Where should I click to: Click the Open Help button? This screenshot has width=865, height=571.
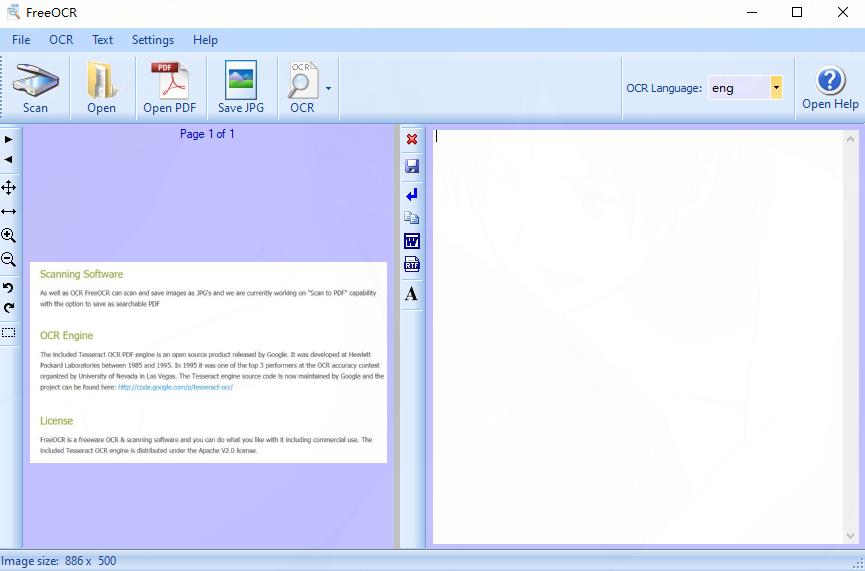830,88
